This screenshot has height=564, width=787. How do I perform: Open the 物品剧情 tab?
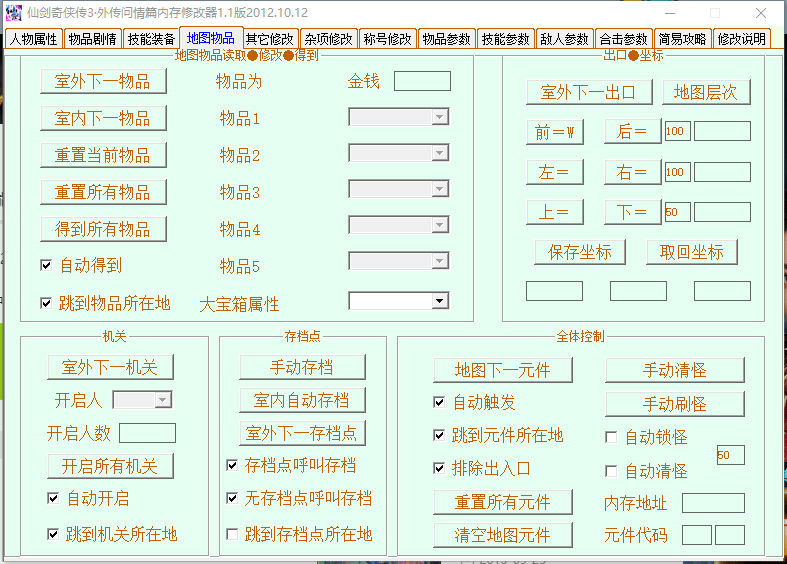[x=92, y=39]
